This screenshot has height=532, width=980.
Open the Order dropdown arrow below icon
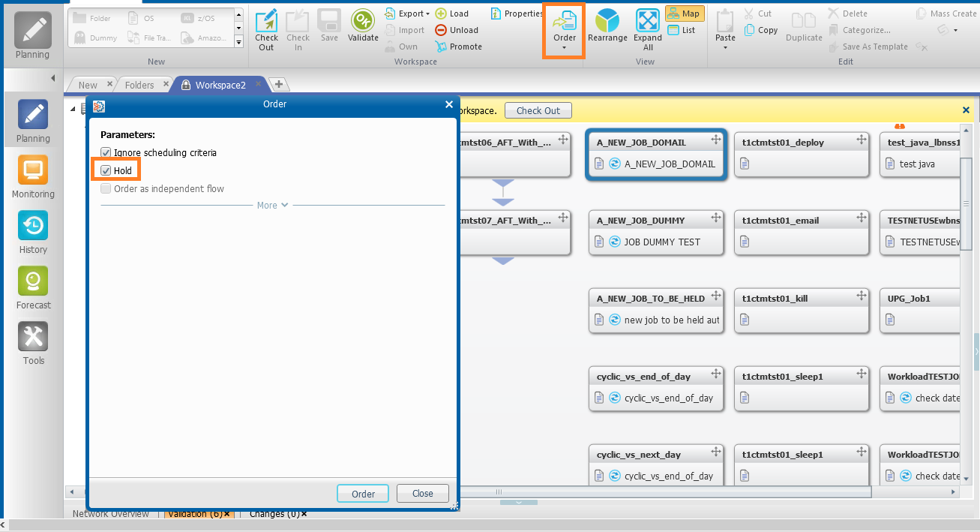pyautogui.click(x=564, y=48)
